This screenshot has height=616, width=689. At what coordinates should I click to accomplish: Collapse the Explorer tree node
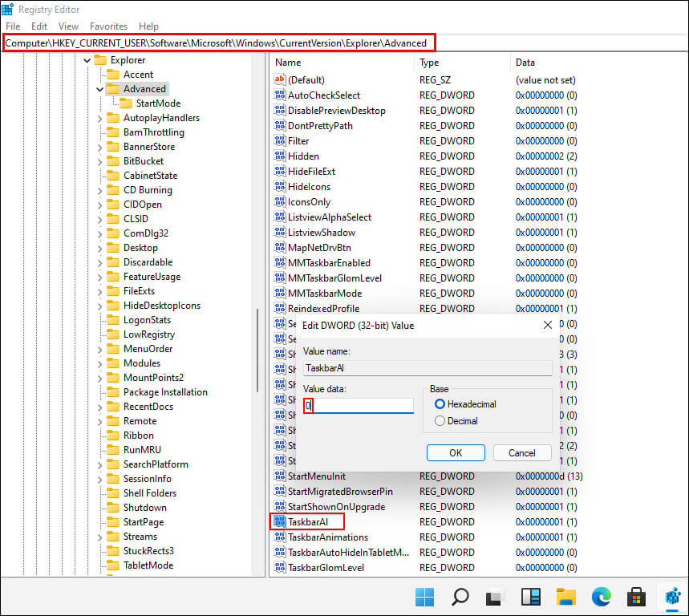87,60
